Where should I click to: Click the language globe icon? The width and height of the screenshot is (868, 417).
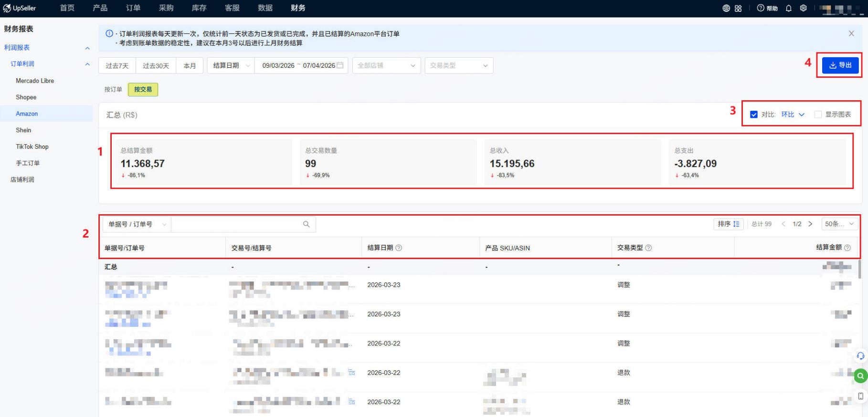(726, 8)
